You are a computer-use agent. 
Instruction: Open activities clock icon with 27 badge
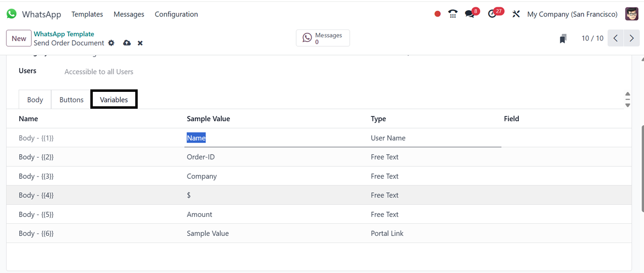493,14
